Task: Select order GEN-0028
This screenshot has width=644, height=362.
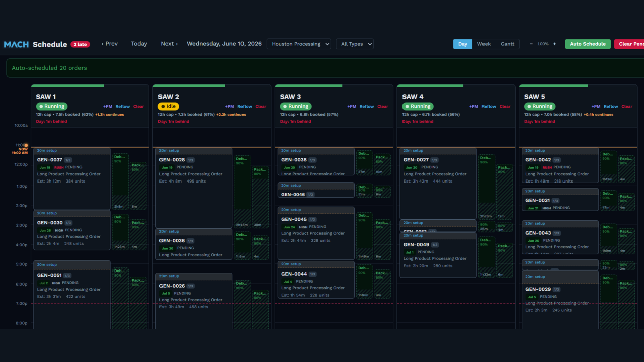Action: pos(194,188)
